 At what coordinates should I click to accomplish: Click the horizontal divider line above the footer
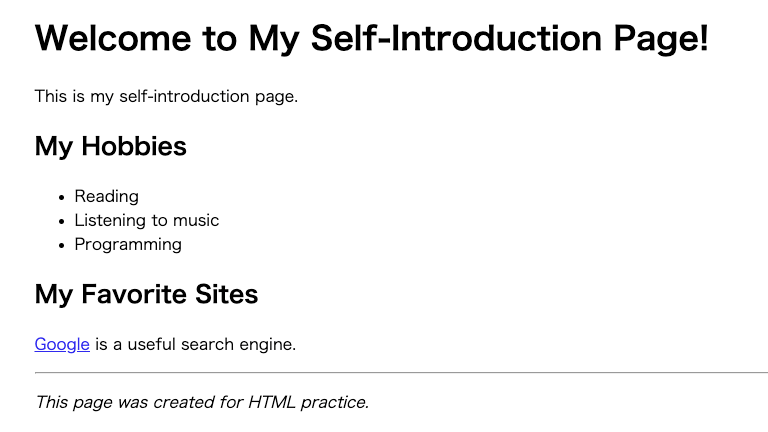(400, 373)
